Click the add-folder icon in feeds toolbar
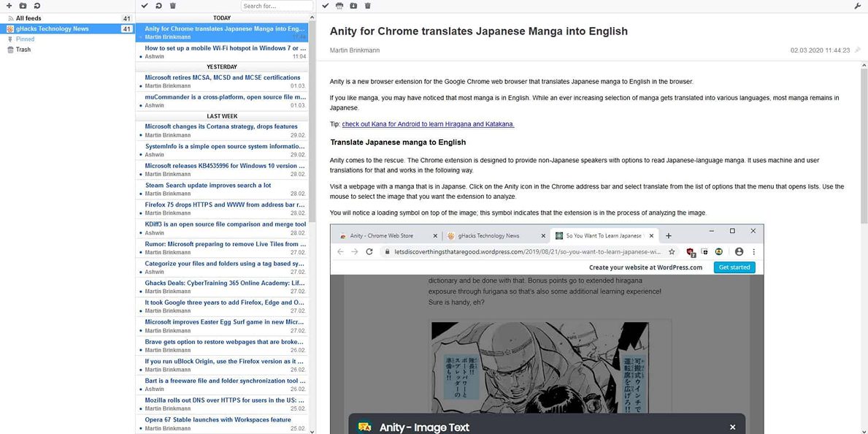 [x=22, y=6]
